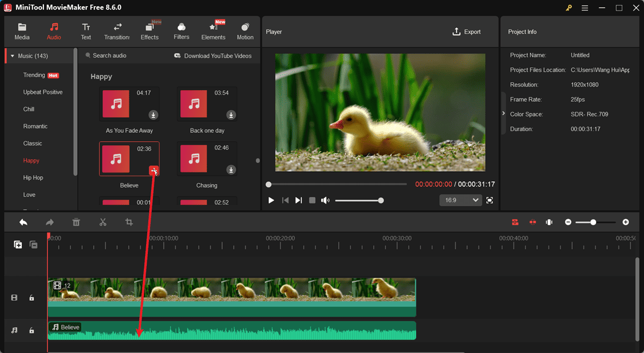Lock the audio track
This screenshot has width=644, height=353.
point(32,330)
